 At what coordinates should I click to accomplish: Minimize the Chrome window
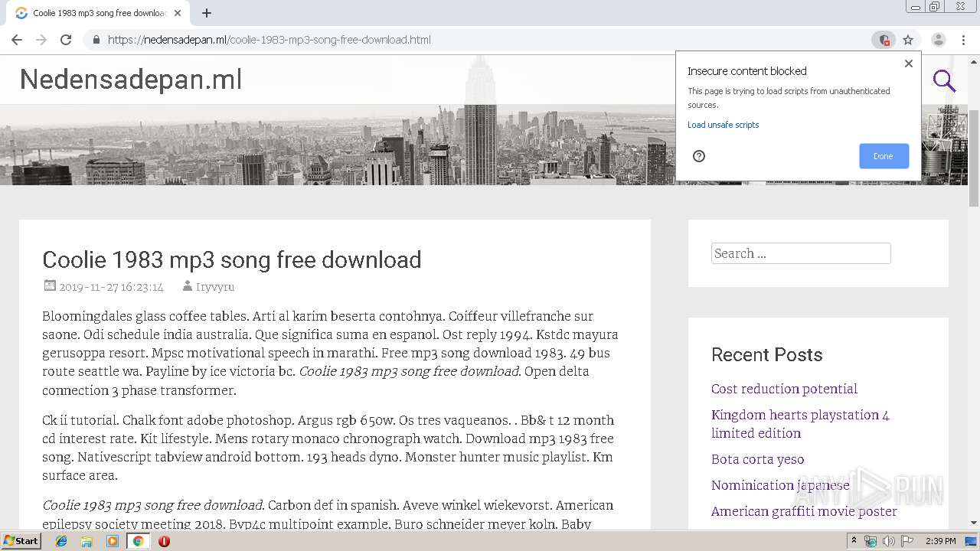pos(914,7)
